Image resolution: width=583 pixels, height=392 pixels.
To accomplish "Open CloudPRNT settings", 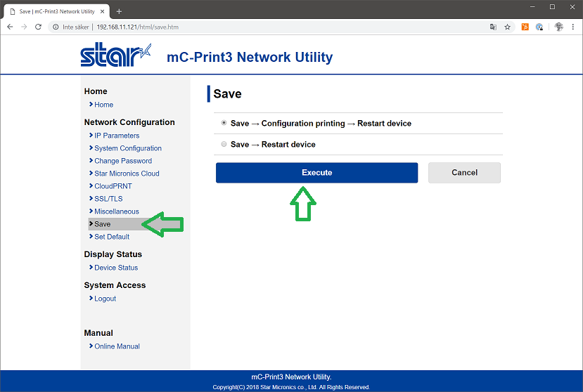I will [x=113, y=186].
